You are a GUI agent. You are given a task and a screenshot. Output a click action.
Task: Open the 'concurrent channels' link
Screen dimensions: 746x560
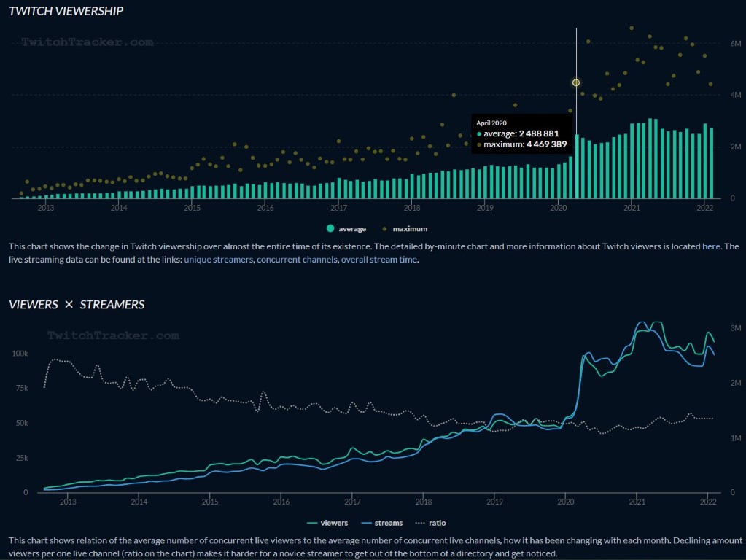[x=297, y=260]
